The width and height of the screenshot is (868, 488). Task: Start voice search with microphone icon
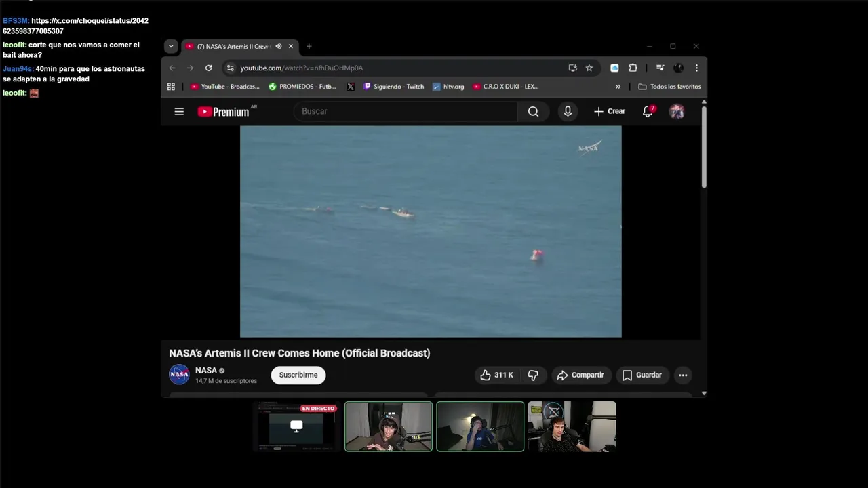point(568,112)
